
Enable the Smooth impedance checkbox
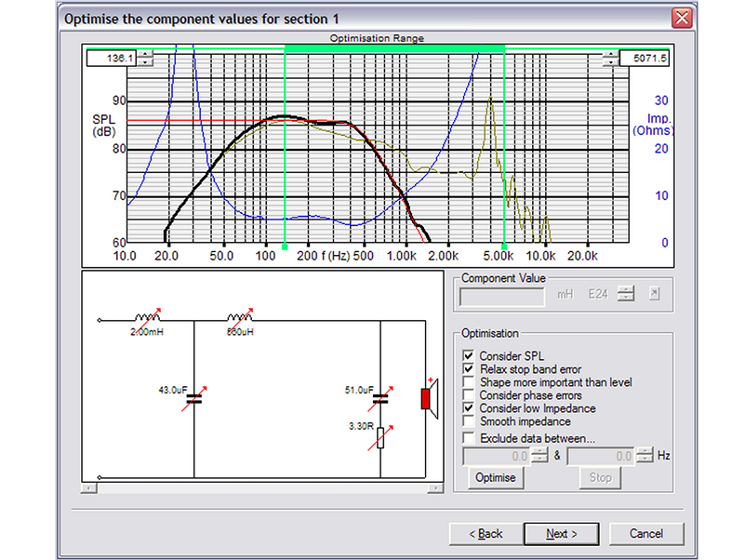coord(468,421)
